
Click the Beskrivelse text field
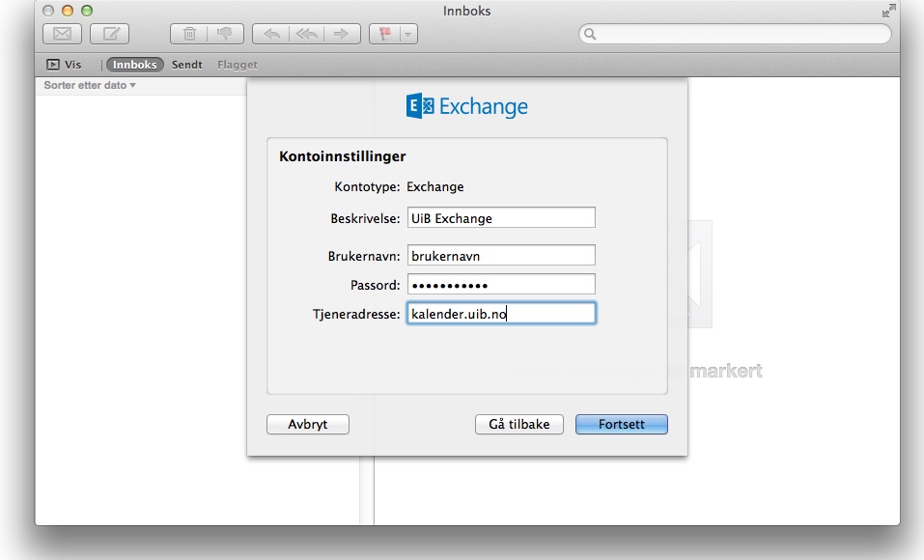(x=500, y=218)
